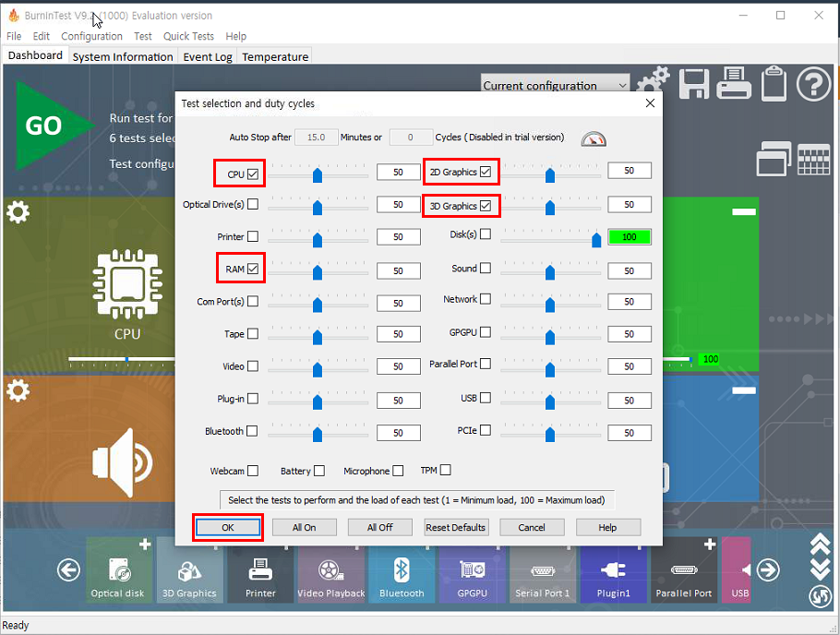Enable the Disk(s) test checkbox
The height and width of the screenshot is (635, 840).
tap(486, 234)
